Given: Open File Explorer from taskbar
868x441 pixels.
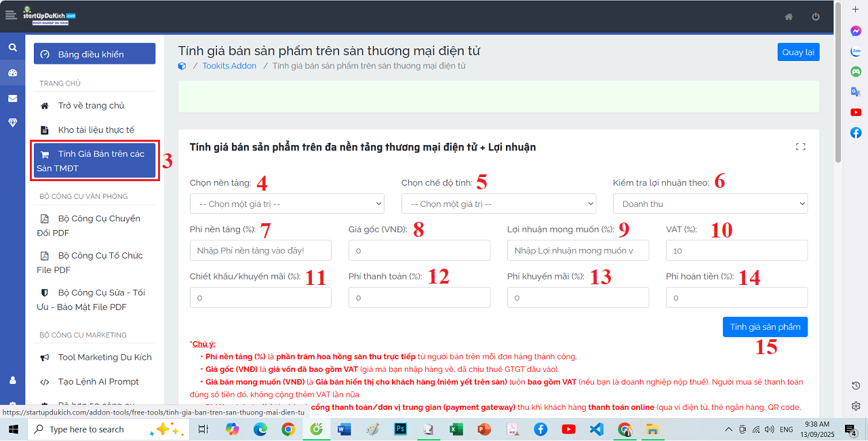Looking at the screenshot, I should pos(652,429).
